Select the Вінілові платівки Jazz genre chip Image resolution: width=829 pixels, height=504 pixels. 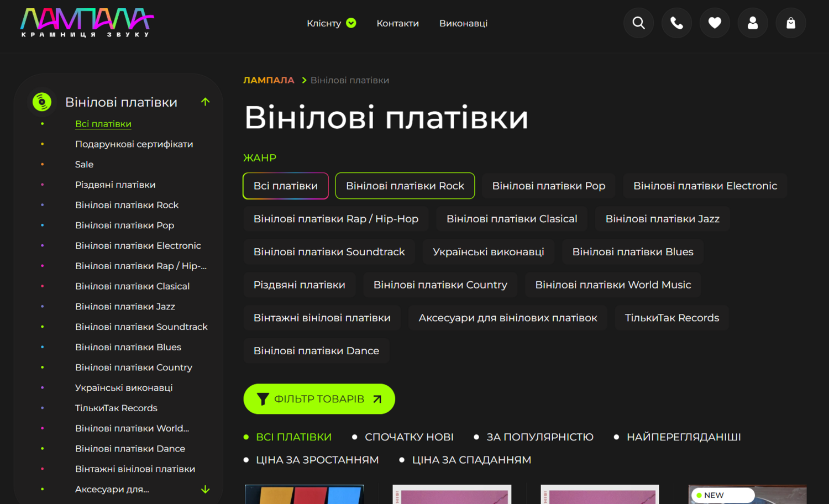[x=662, y=219]
